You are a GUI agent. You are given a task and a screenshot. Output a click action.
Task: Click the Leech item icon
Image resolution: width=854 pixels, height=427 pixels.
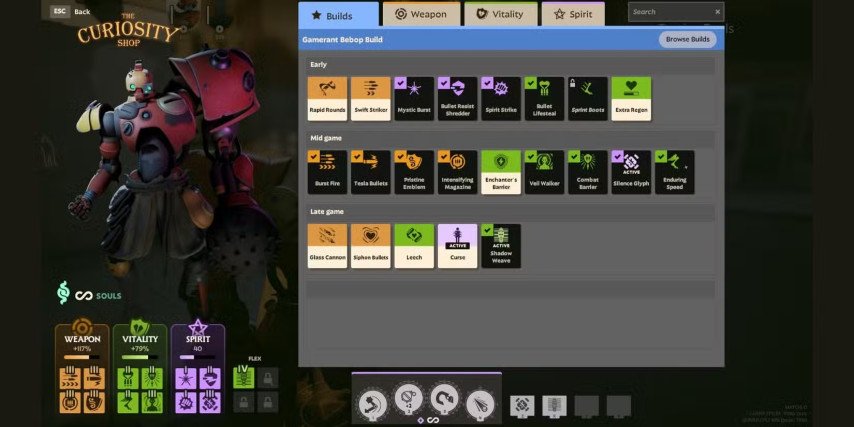(x=414, y=245)
